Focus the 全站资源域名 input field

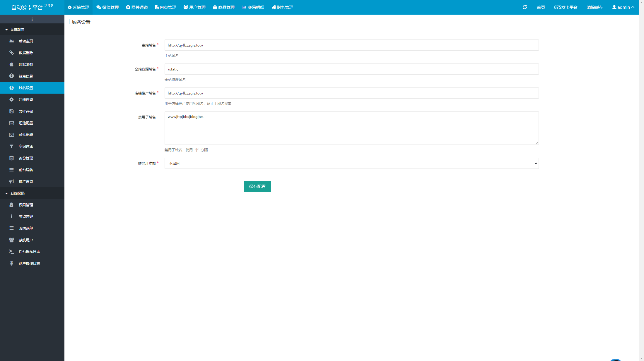click(x=351, y=69)
